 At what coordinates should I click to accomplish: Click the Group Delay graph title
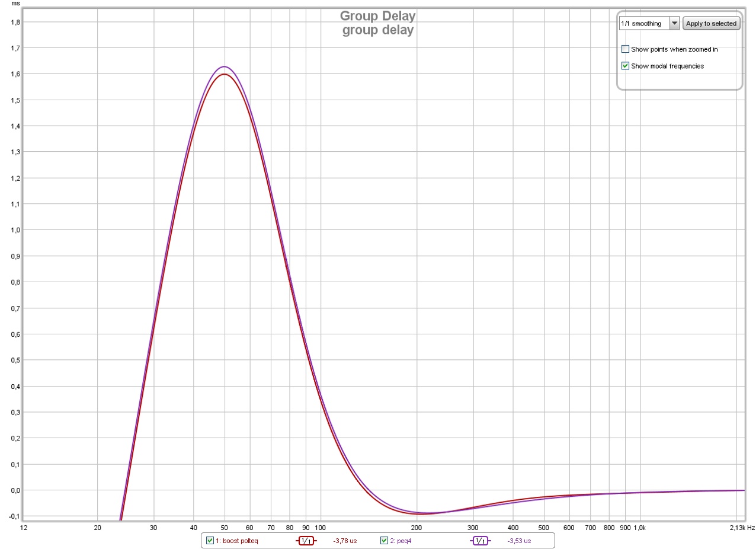(x=378, y=16)
